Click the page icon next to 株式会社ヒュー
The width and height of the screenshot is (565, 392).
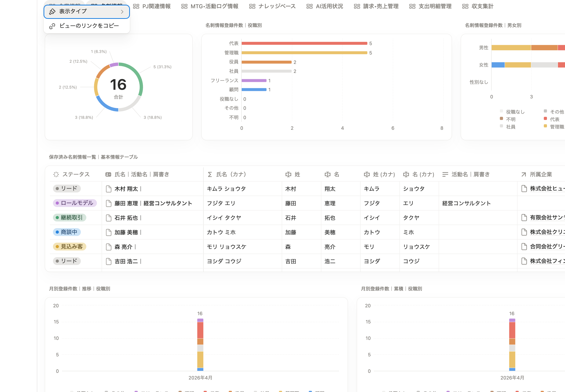(524, 189)
